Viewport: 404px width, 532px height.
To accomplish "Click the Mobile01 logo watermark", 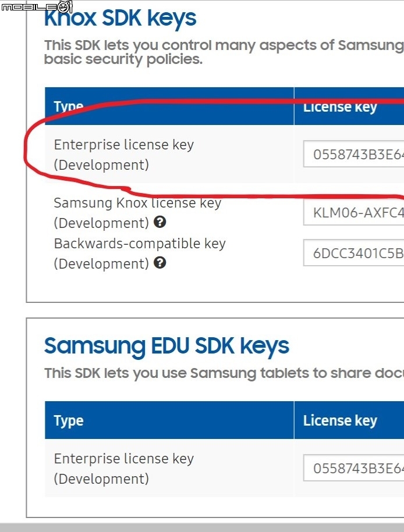I will (37, 6).
